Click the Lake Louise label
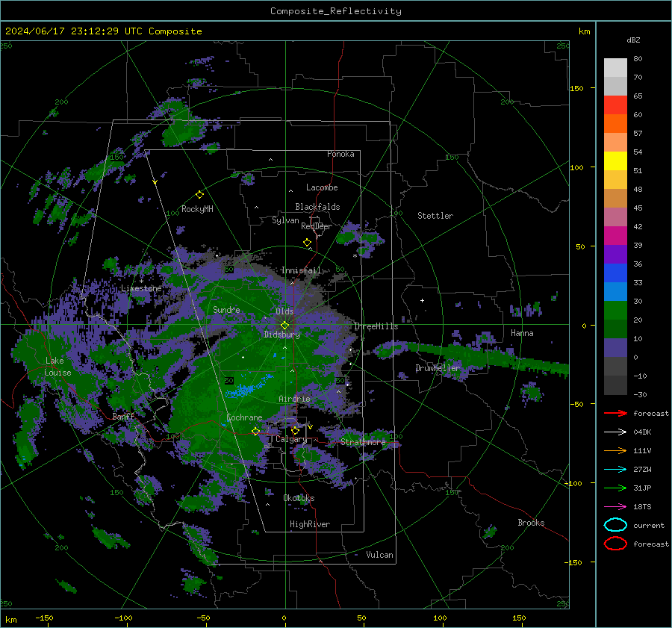672x628 pixels. coord(57,367)
